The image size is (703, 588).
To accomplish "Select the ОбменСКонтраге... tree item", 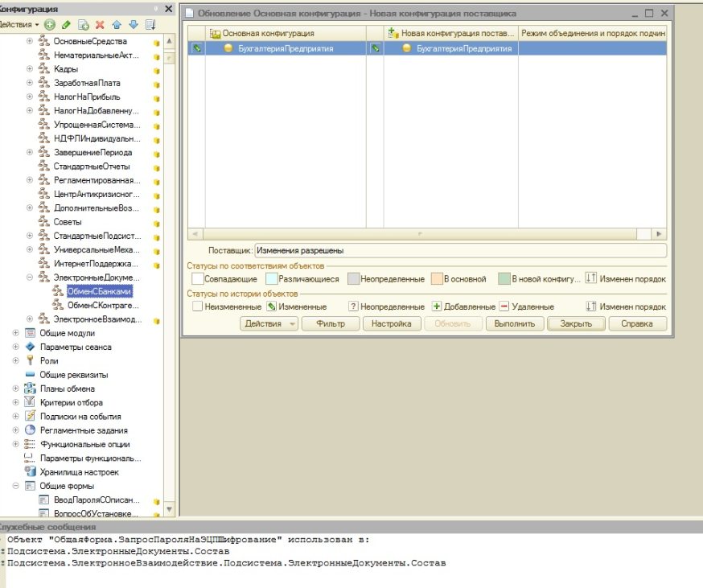I will coord(103,306).
